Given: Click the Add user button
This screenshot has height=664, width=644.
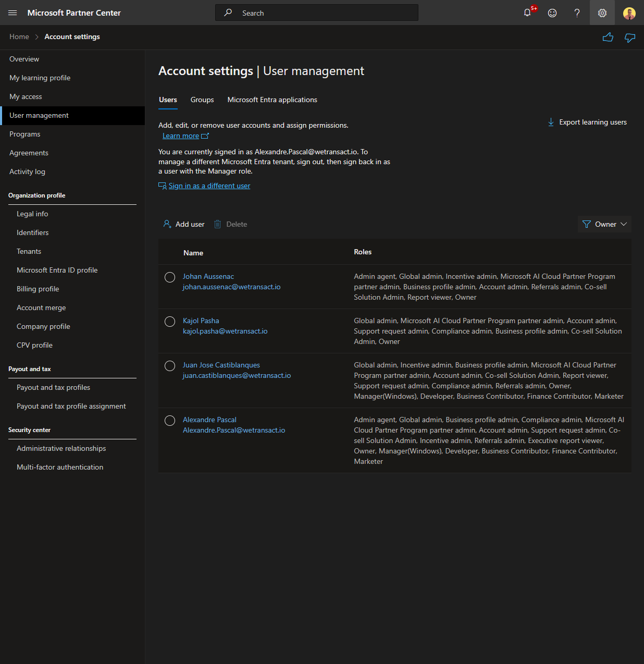Looking at the screenshot, I should 184,224.
